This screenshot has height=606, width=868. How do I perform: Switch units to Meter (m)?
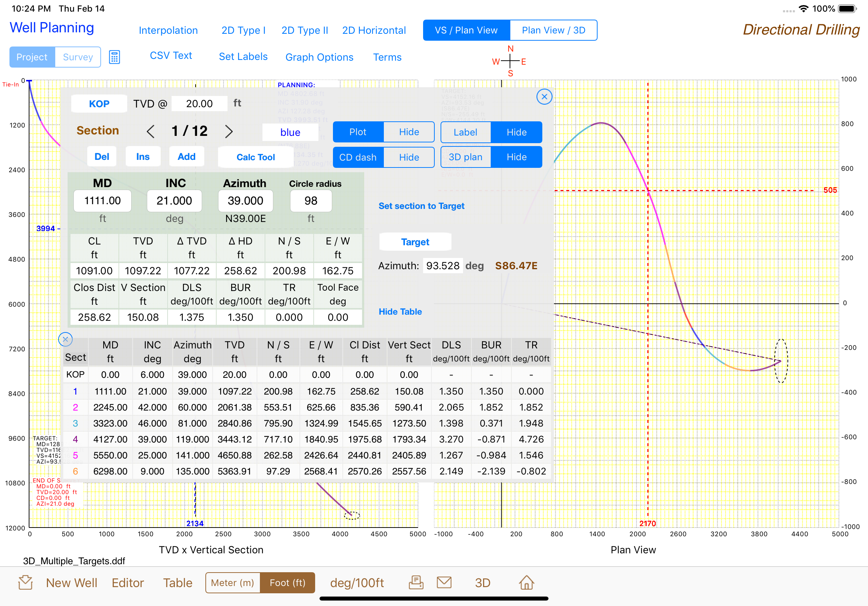[x=233, y=582]
